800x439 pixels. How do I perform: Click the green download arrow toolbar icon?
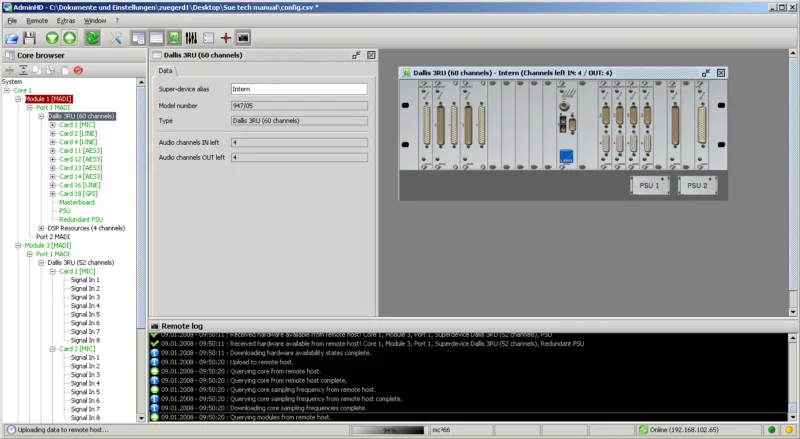(x=52, y=38)
